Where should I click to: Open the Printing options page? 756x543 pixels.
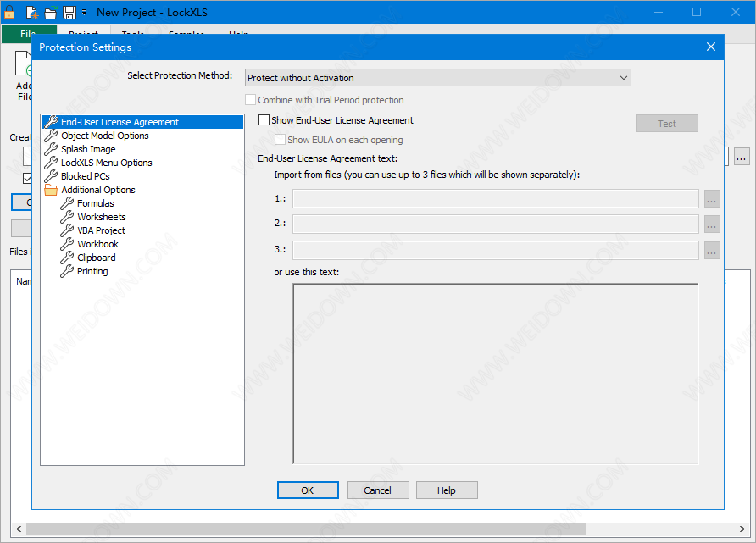click(x=92, y=271)
